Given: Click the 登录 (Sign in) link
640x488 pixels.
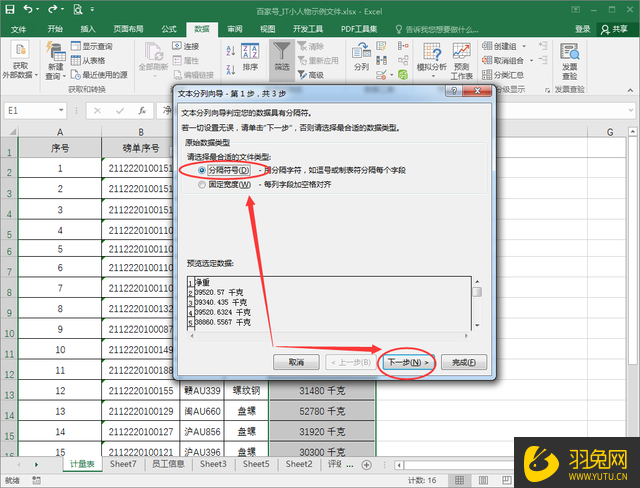Looking at the screenshot, I should [582, 29].
